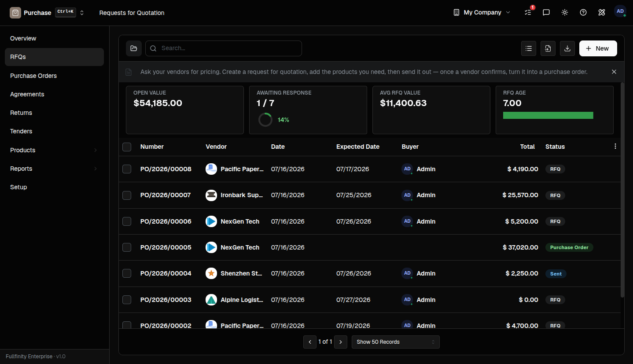
Task: Check the box for PO/2026/00003
Action: [127, 300]
